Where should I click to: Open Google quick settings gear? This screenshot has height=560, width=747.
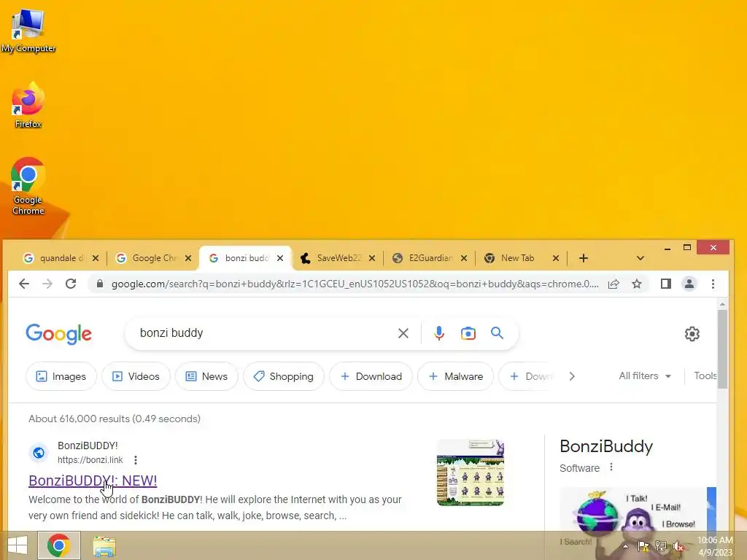pyautogui.click(x=692, y=334)
